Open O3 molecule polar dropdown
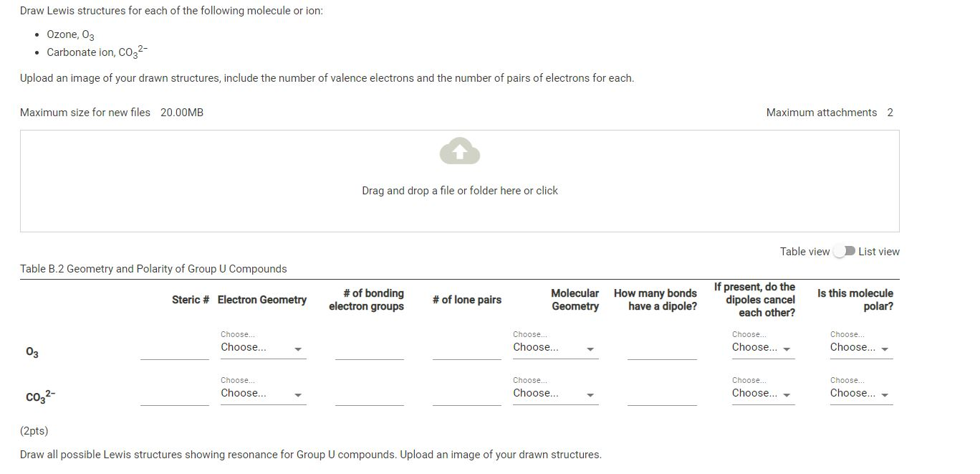 pyautogui.click(x=861, y=347)
